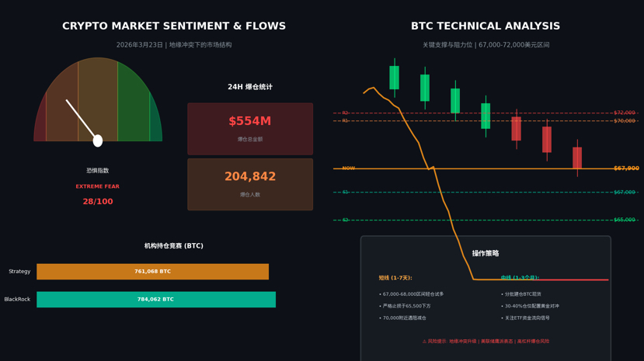Click the green greed segment of gauge
Screen dimensions: 644x361
pos(134,105)
